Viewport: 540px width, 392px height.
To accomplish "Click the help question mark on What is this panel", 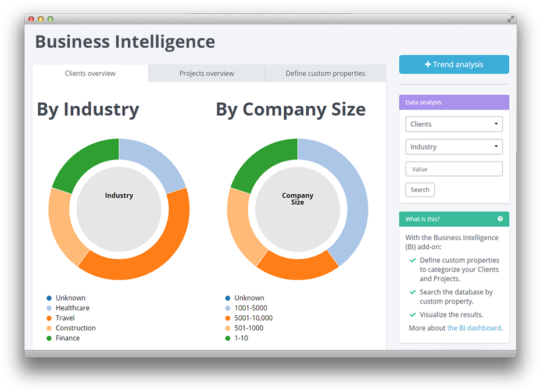I will point(500,219).
